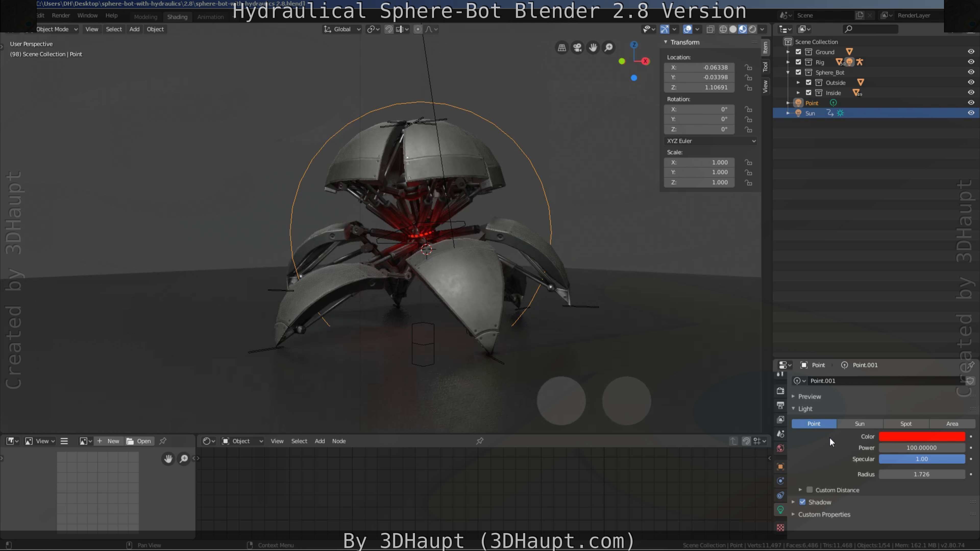The height and width of the screenshot is (551, 980).
Task: Open Scene properties tab
Action: click(780, 434)
